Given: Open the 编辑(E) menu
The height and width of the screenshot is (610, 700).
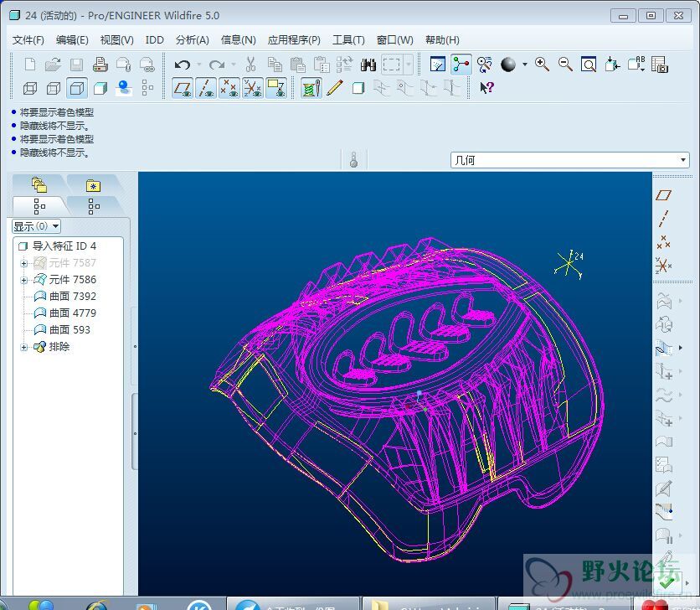Looking at the screenshot, I should 72,40.
